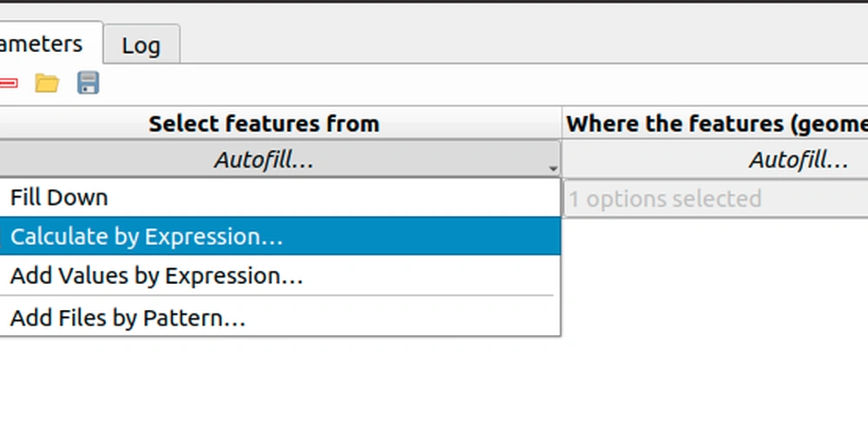The image size is (868, 434).
Task: Open the 1 options selected field
Action: (x=715, y=199)
